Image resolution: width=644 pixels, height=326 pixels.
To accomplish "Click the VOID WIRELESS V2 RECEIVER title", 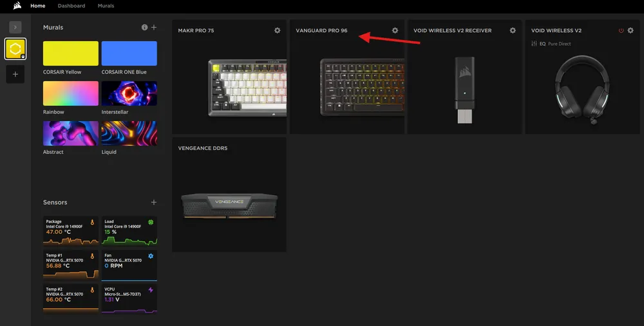I will pyautogui.click(x=453, y=30).
